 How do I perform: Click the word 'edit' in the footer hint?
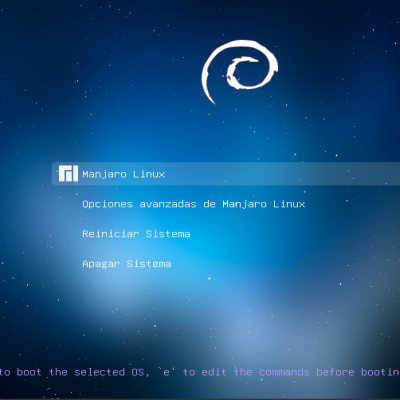point(214,372)
